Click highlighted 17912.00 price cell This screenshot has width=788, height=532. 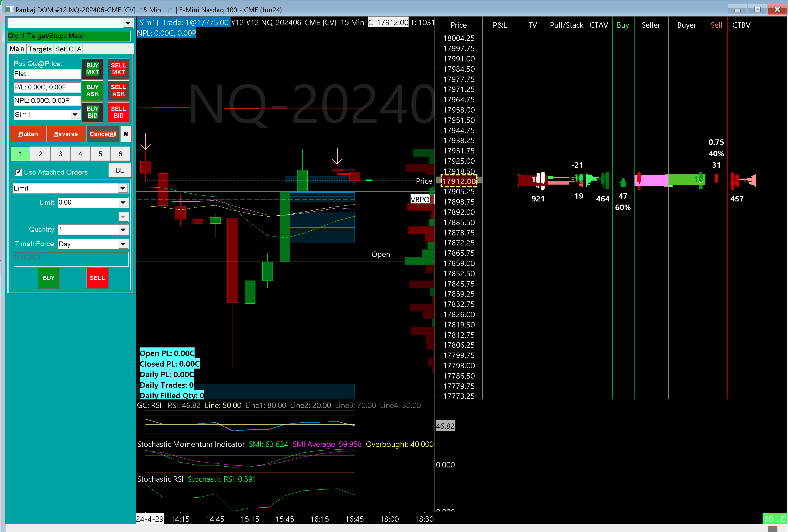pyautogui.click(x=459, y=181)
